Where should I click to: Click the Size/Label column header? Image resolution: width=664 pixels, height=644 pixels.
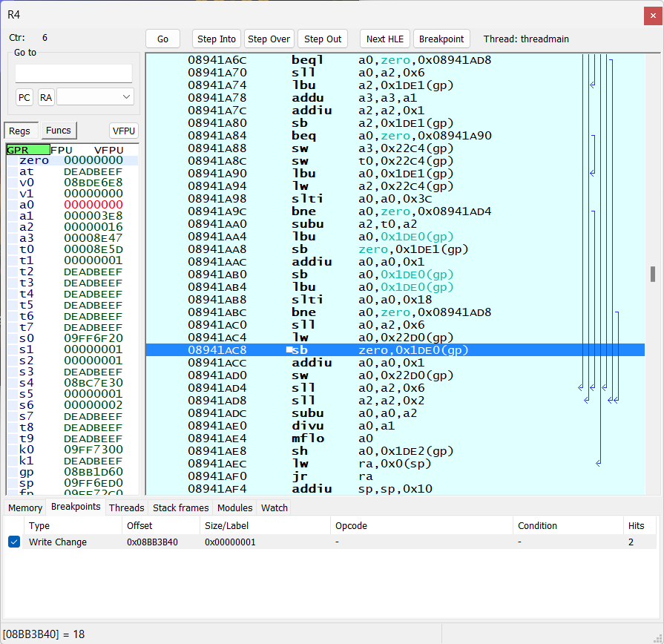[265, 525]
